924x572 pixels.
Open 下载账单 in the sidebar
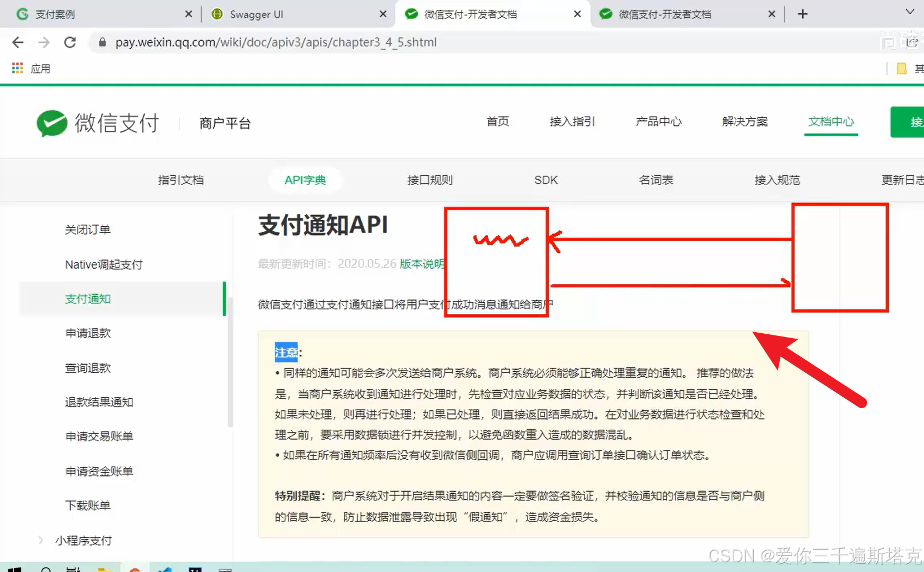click(88, 505)
